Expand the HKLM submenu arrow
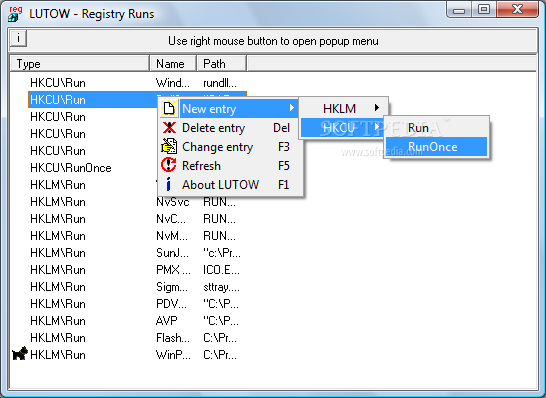The height and width of the screenshot is (398, 546). tap(377, 108)
